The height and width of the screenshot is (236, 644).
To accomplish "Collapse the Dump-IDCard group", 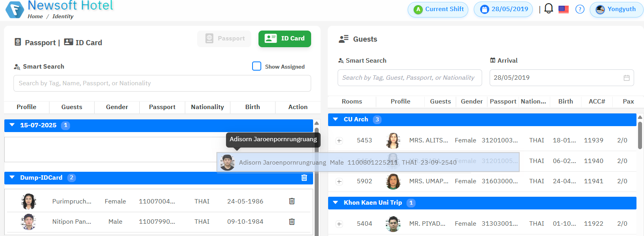I will click(12, 178).
